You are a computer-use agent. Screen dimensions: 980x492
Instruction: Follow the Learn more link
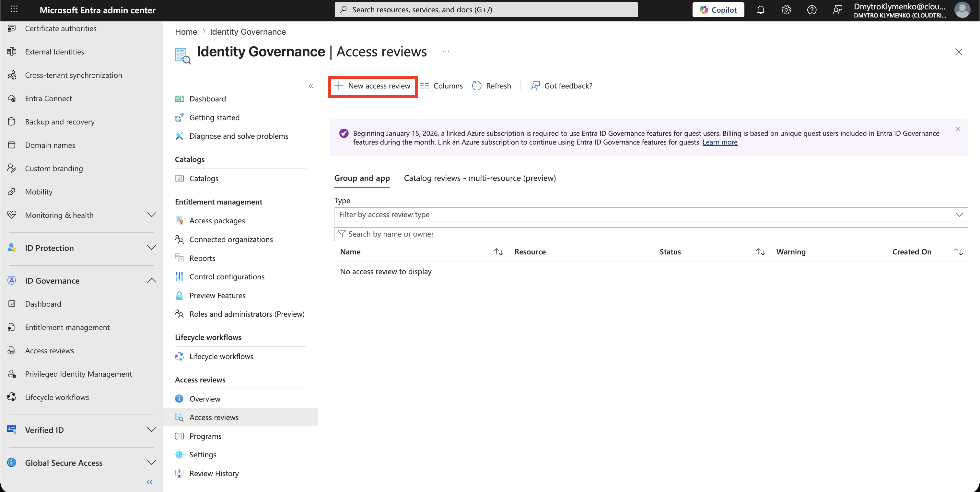click(720, 142)
